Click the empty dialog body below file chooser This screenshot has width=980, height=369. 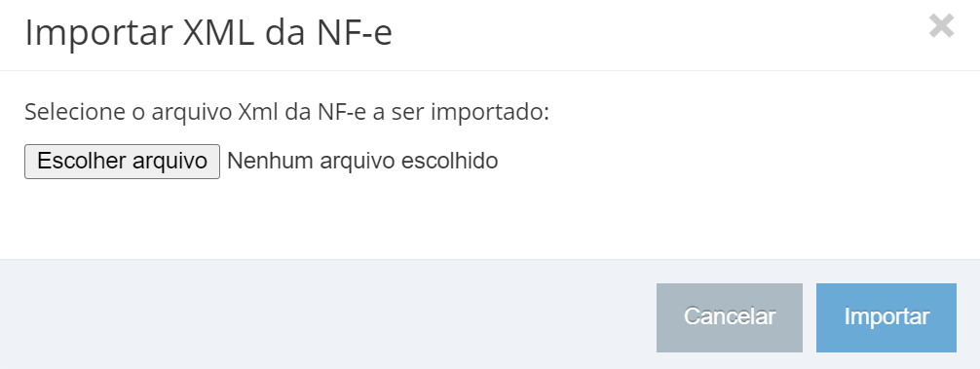tap(490, 218)
